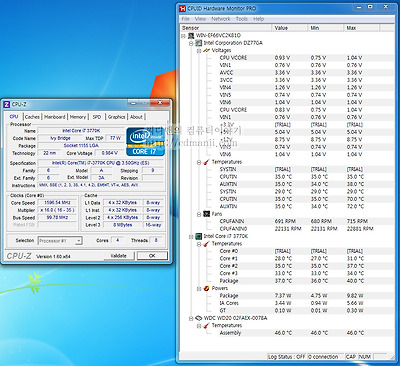Select the Assembly temperature row
400x366 pixels.
(287, 333)
